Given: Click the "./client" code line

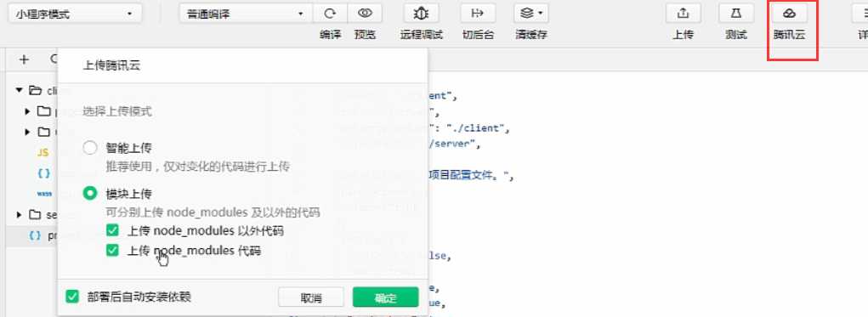Looking at the screenshot, I should [468, 127].
